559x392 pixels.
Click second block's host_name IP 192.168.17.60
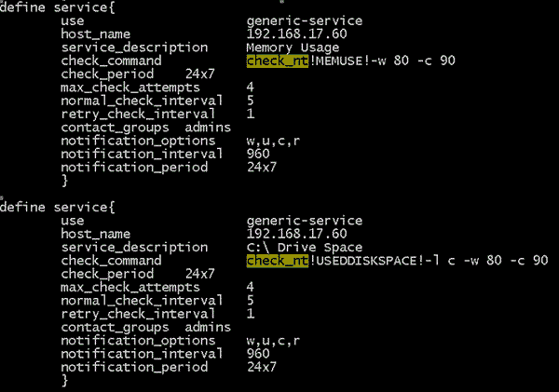click(296, 234)
